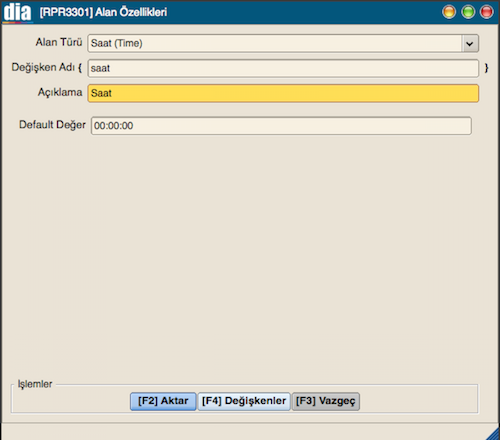Click the closing brace after Değişken Adı
This screenshot has width=500, height=440.
(486, 68)
